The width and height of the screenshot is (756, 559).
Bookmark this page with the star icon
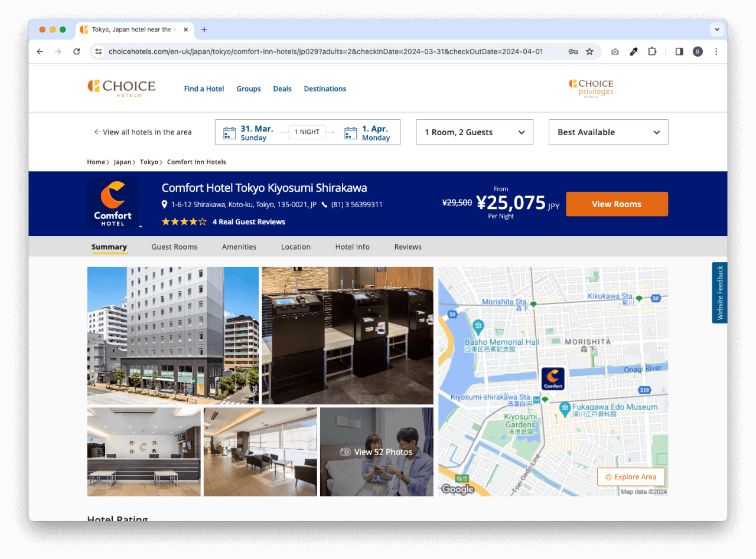point(589,51)
